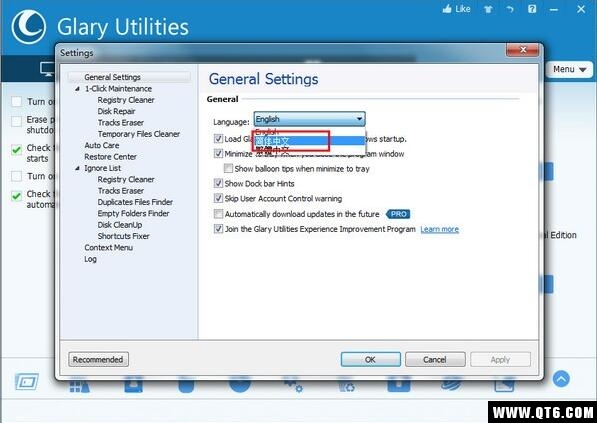Screen dimensions: 597x423
Task: Uncheck the Check... automa... box in main window
Action: pyautogui.click(x=16, y=196)
